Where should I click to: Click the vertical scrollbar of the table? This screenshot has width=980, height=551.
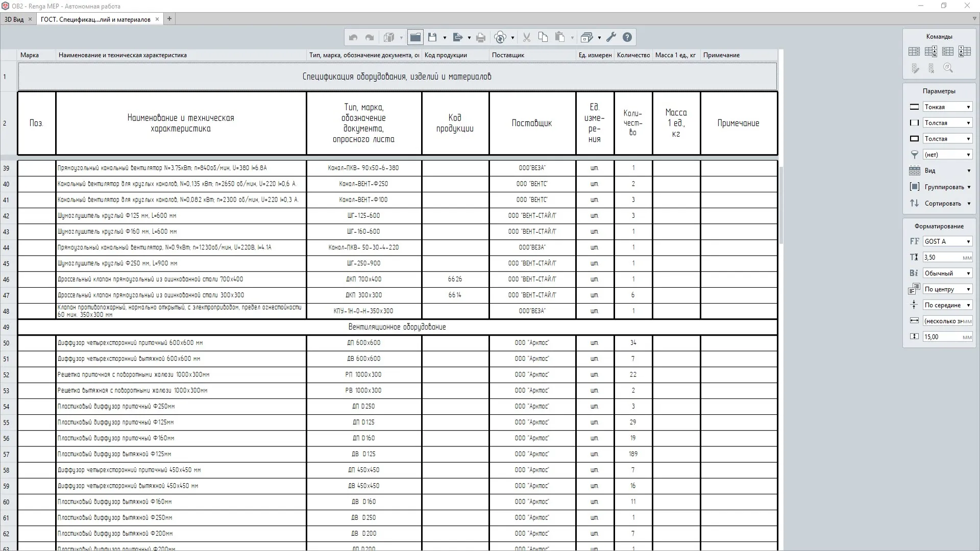pyautogui.click(x=781, y=204)
